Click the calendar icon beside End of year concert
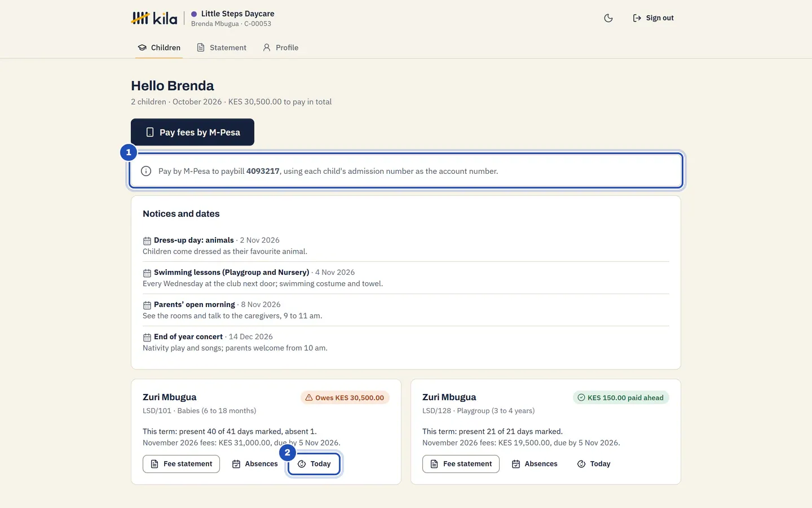The image size is (812, 508). [x=147, y=337]
